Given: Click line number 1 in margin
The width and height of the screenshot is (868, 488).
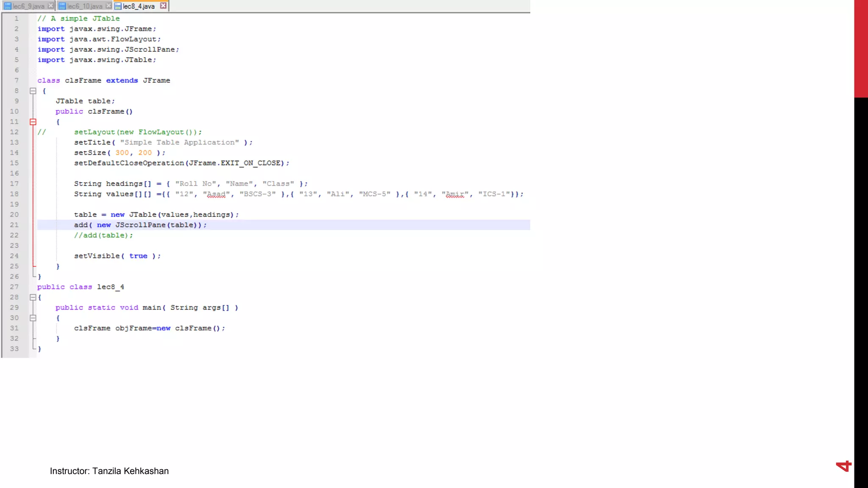Looking at the screenshot, I should (17, 19).
